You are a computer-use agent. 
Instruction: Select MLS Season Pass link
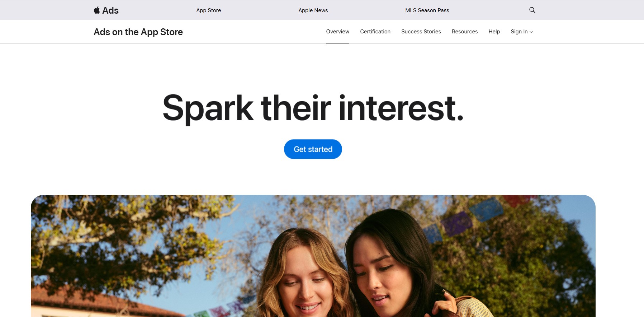(427, 10)
